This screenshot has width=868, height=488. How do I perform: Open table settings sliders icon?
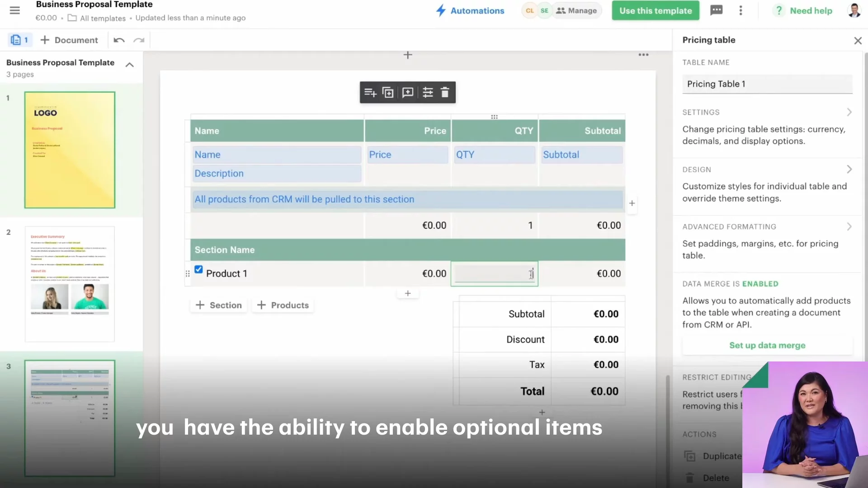(428, 93)
